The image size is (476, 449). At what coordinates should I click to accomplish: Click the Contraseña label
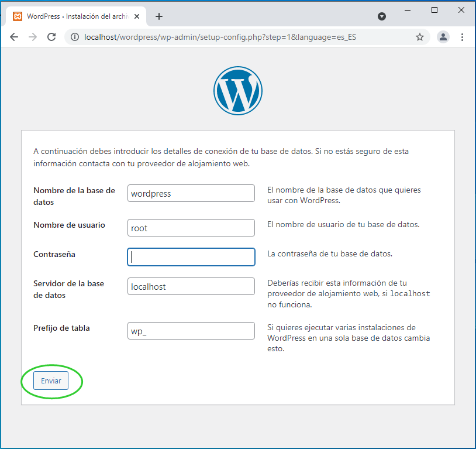[x=54, y=254]
